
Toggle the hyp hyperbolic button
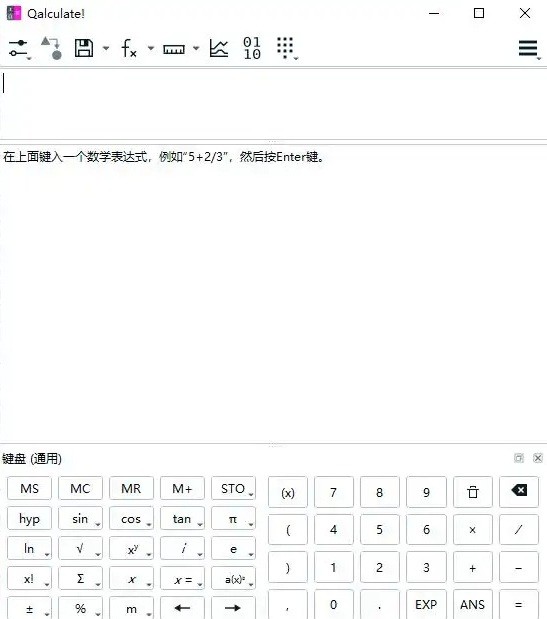point(29,518)
